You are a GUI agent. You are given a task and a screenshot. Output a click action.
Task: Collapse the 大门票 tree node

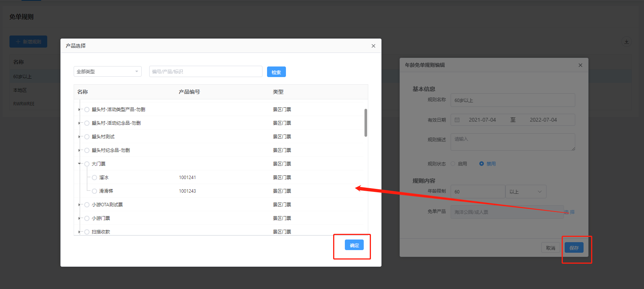[x=79, y=164]
